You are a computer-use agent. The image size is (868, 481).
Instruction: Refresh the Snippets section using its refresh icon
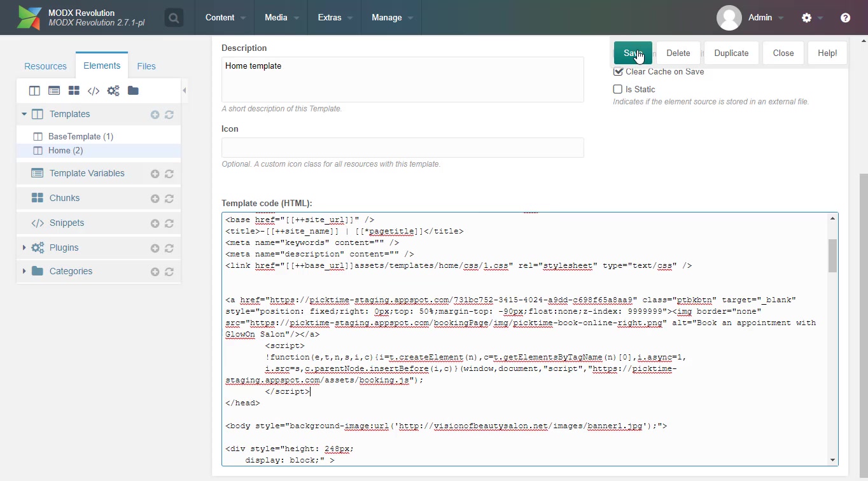tap(169, 223)
